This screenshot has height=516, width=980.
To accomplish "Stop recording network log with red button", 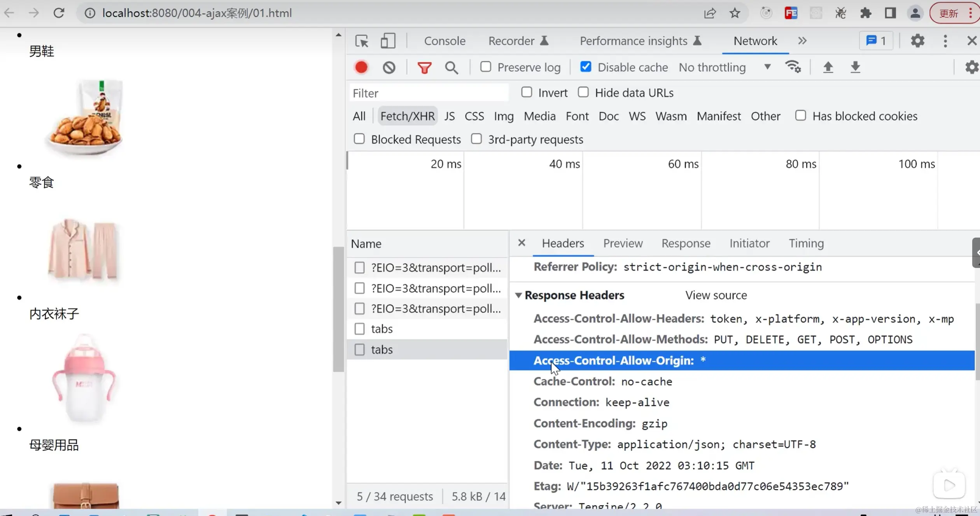I will point(361,67).
